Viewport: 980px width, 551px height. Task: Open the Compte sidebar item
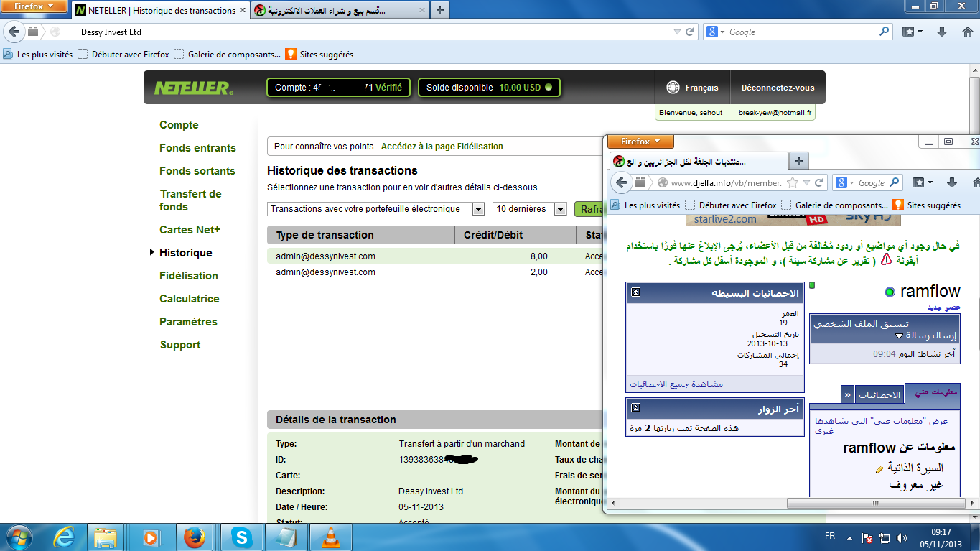(179, 125)
